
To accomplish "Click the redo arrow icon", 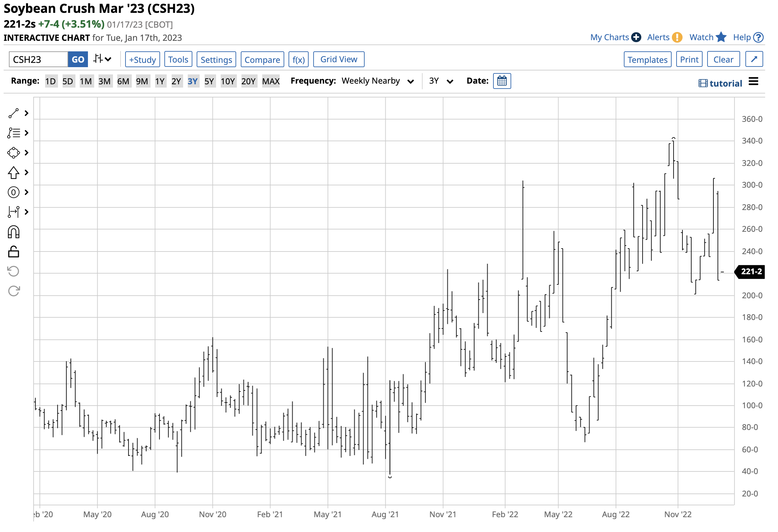I will point(14,292).
